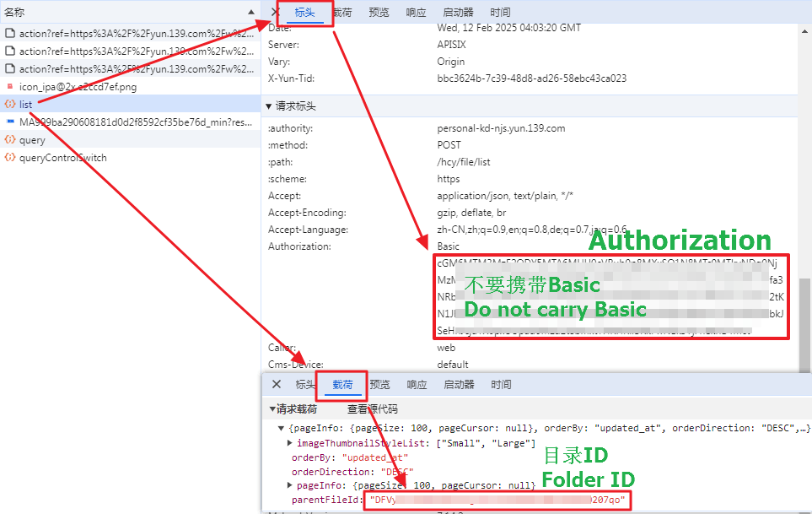
Task: Open 预览 tab in the headers panel
Action: pos(379,12)
